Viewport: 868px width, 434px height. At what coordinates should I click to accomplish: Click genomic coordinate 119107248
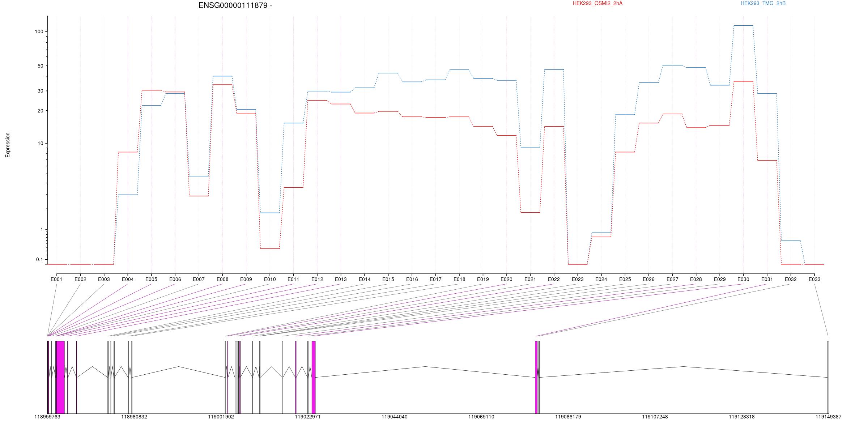pyautogui.click(x=655, y=417)
